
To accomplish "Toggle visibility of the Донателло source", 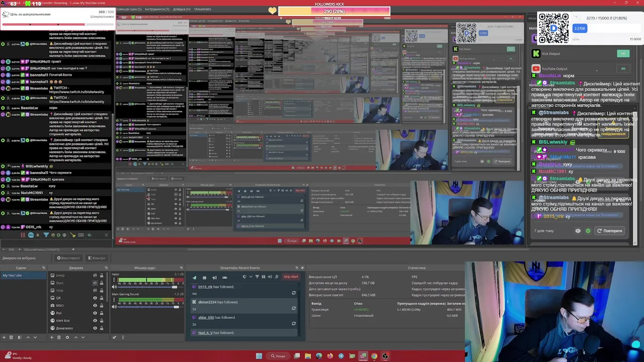I will tap(95, 328).
